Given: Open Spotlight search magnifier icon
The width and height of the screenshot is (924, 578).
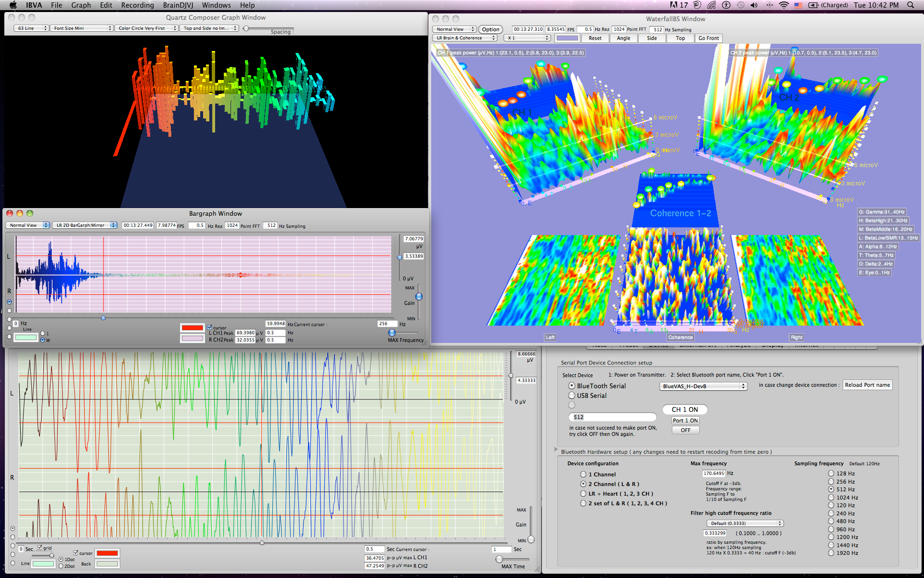Looking at the screenshot, I should [911, 5].
